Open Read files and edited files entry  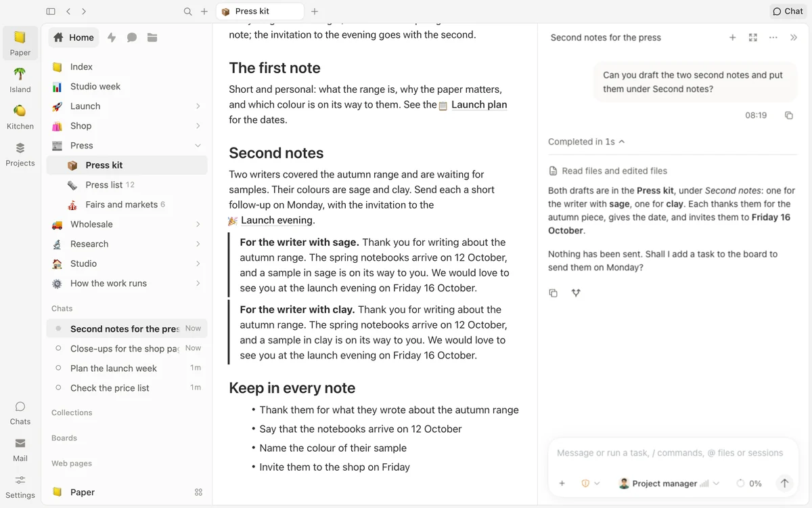coord(608,171)
